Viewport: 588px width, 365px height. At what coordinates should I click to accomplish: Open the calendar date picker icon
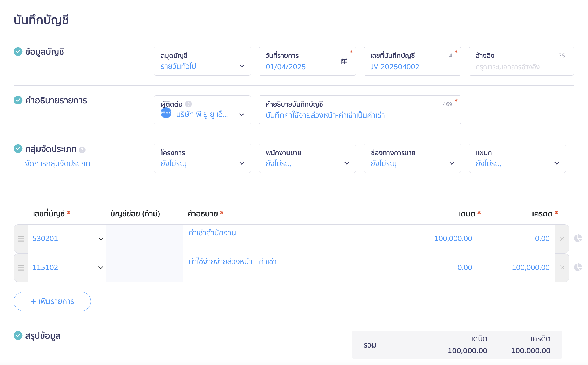coord(344,61)
